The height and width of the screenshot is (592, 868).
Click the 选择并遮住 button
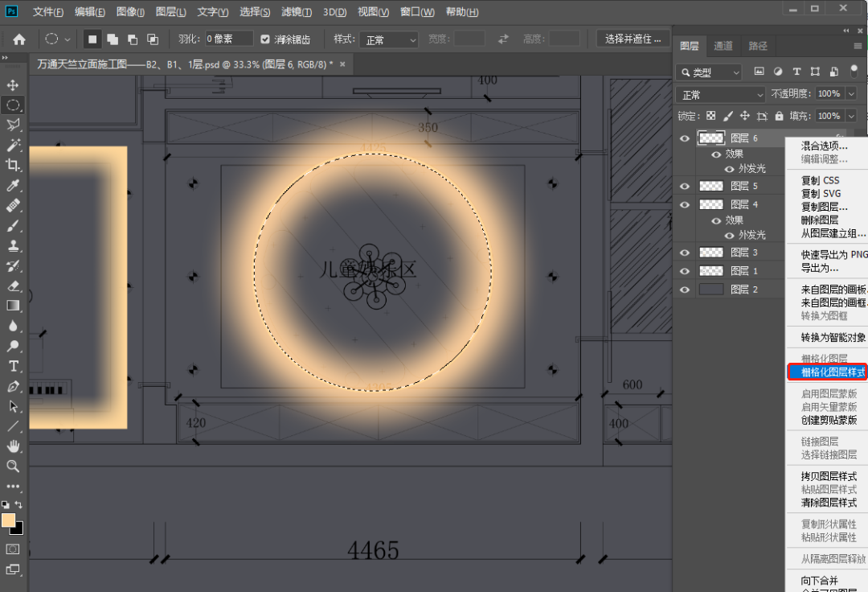click(633, 39)
